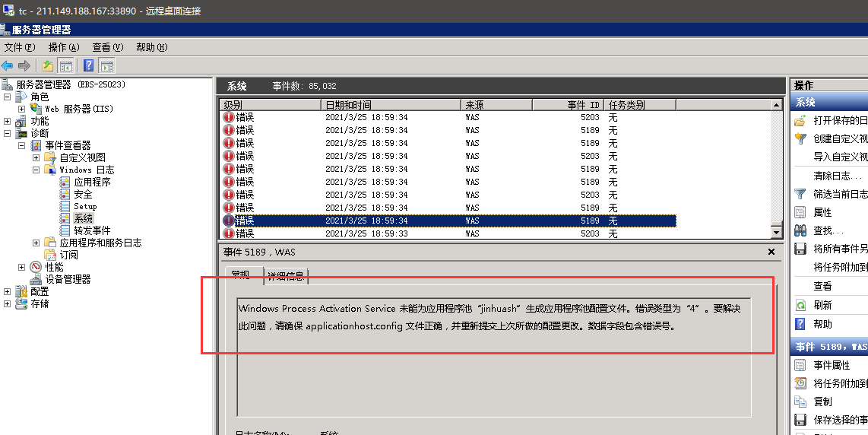Screen dimensions: 868x435
Task: Open the 文件(F) menu
Action: tap(20, 47)
